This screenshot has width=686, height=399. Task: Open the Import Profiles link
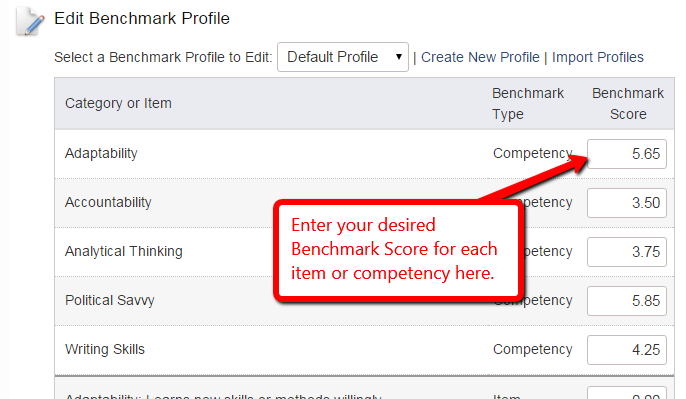pos(598,57)
